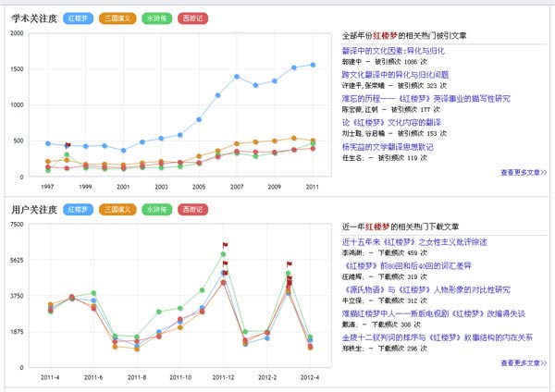Click author line 李鸿渊 下载频次 459 次
Image resolution: width=555 pixels, height=392 pixels.
385,252
